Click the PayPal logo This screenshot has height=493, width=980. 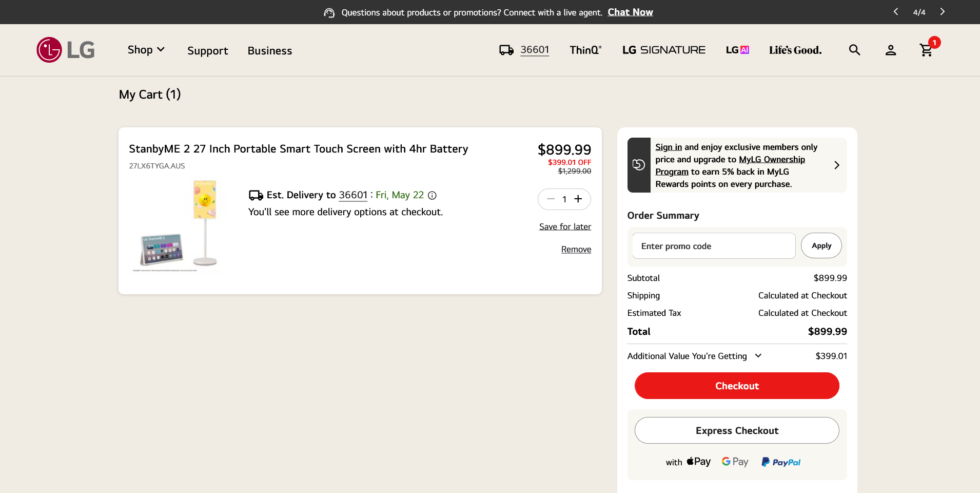tap(781, 462)
